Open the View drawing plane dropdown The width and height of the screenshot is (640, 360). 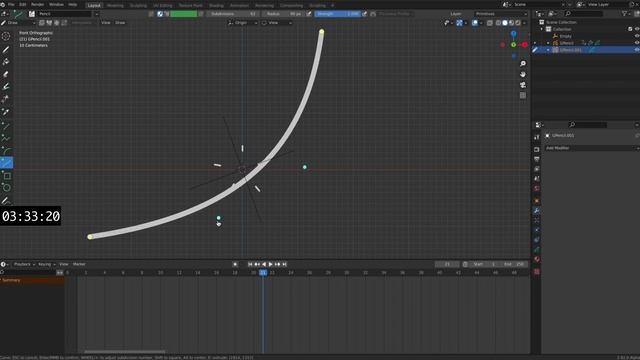point(277,23)
